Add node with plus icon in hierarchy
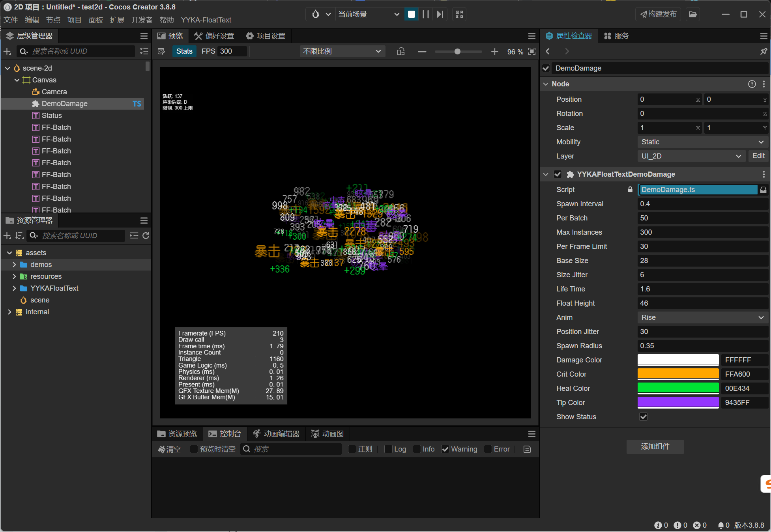The height and width of the screenshot is (532, 771). tap(7, 51)
